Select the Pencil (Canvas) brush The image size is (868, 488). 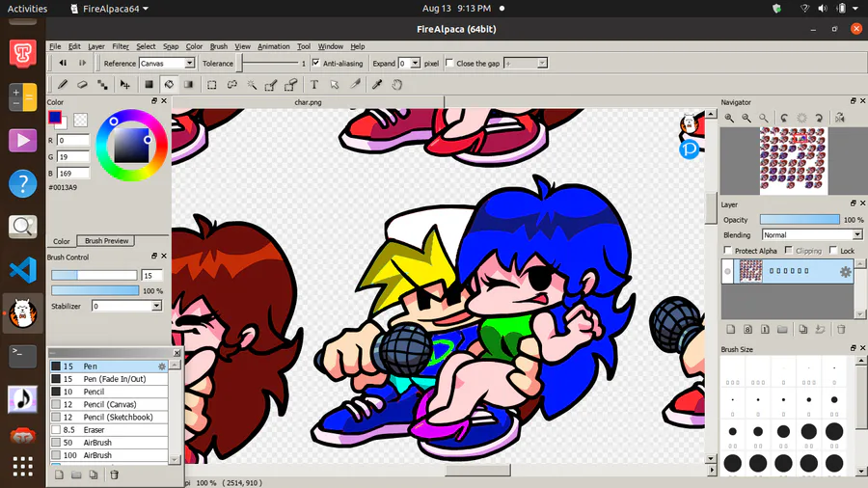pos(108,404)
